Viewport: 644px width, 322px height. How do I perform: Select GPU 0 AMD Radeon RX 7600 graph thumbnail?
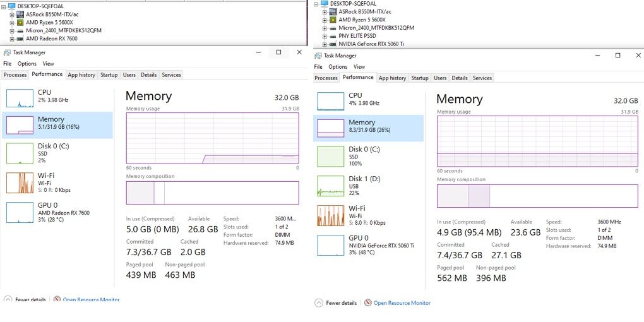coord(20,213)
